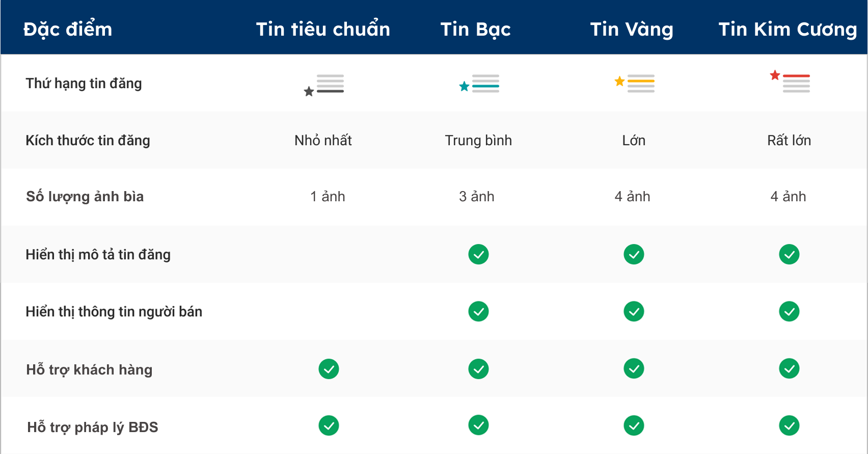Click the Rất lớn size value
Viewport: 868px width, 454px height.
point(789,140)
